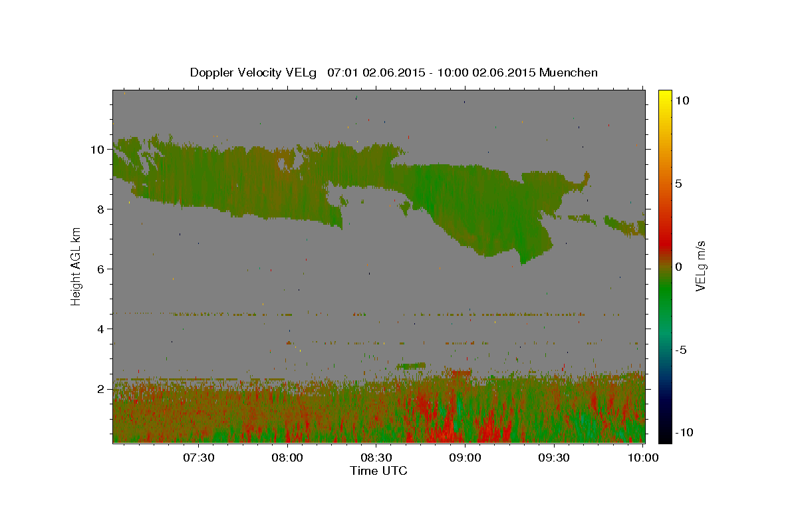Click the plot title 'Doppler Velocity VELg'

[253, 72]
